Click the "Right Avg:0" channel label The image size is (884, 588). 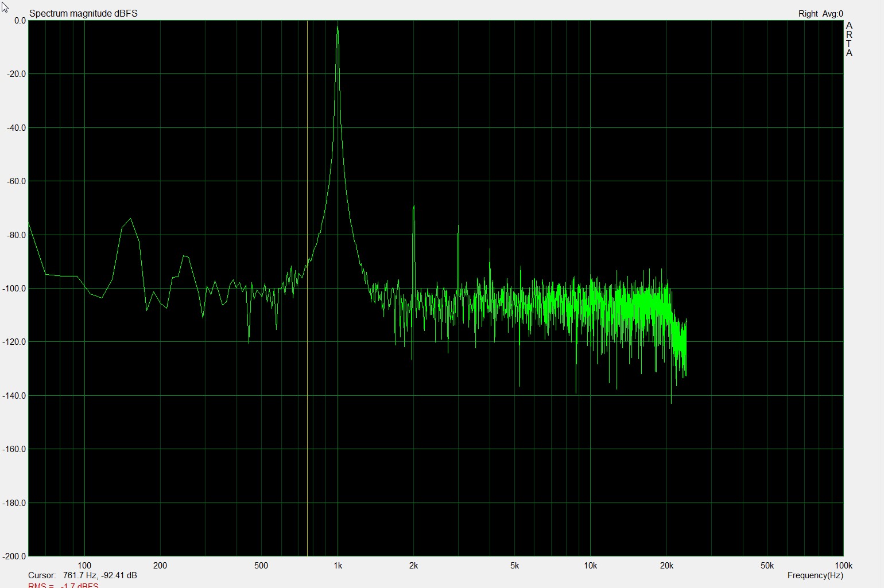(820, 14)
